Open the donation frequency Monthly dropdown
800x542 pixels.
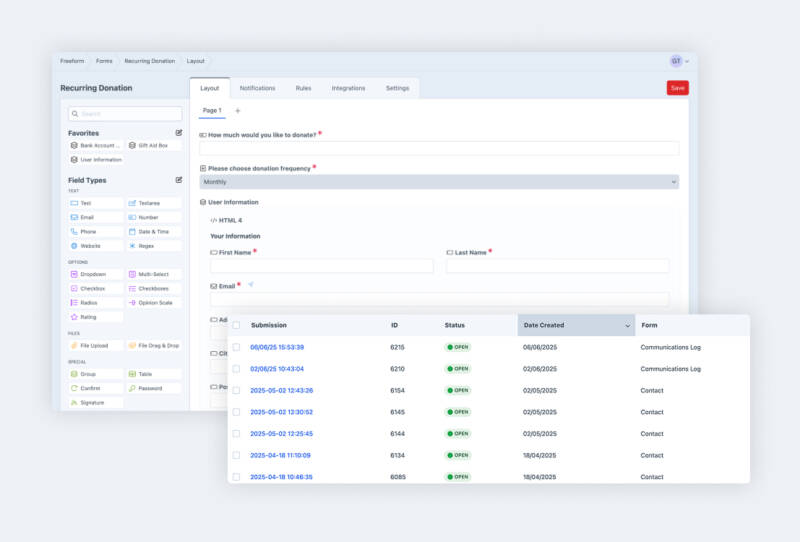(x=439, y=182)
